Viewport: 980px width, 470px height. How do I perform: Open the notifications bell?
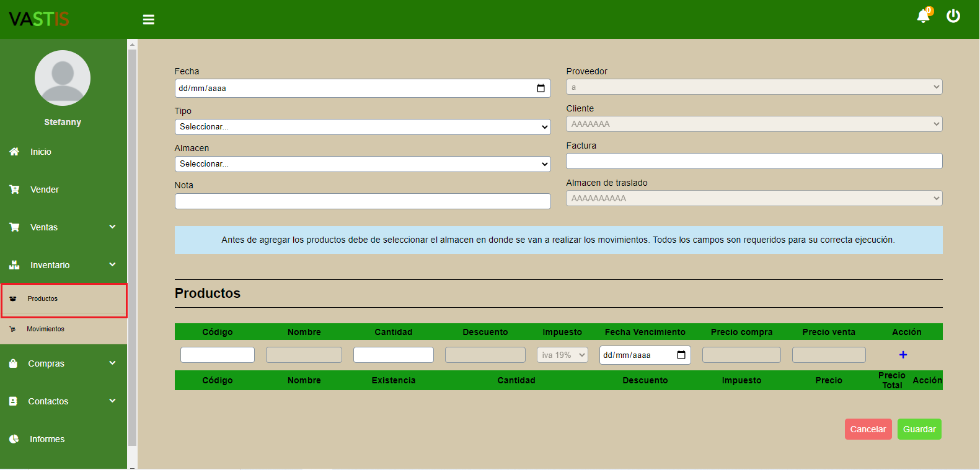(x=923, y=16)
